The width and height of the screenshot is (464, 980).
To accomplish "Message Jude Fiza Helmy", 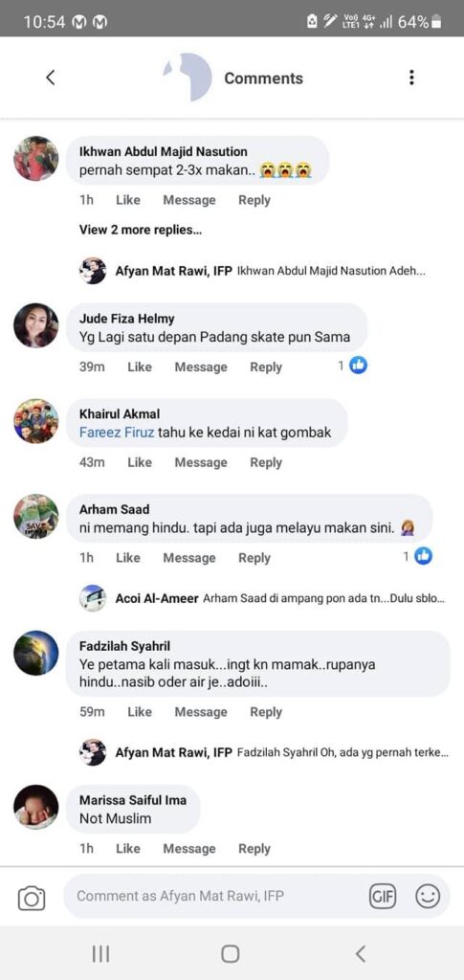I will pos(201,367).
